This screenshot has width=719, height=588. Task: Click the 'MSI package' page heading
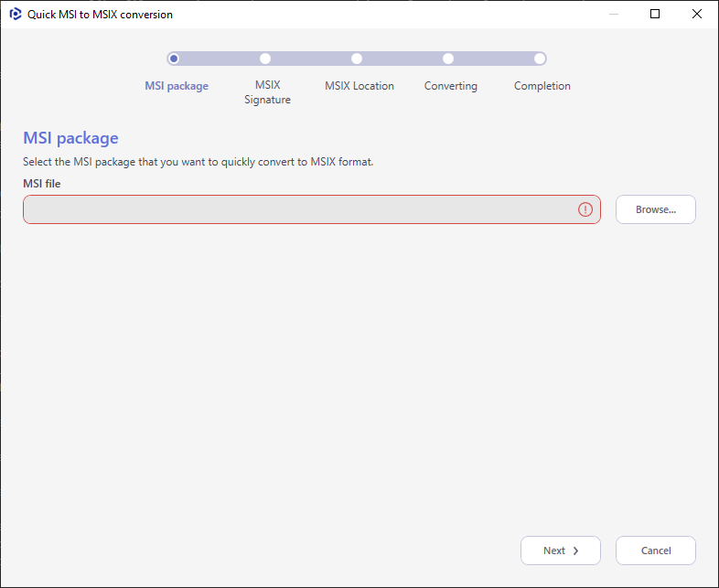(x=70, y=138)
